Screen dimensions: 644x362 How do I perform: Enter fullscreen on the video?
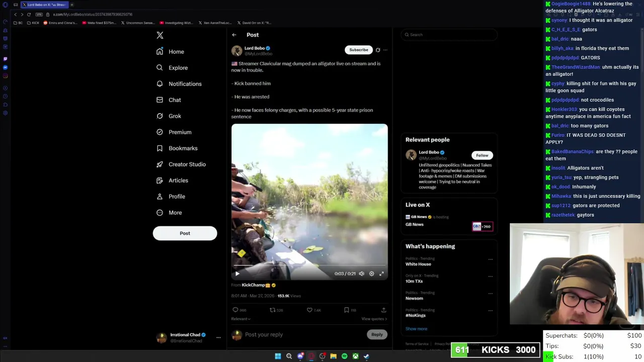click(x=381, y=274)
